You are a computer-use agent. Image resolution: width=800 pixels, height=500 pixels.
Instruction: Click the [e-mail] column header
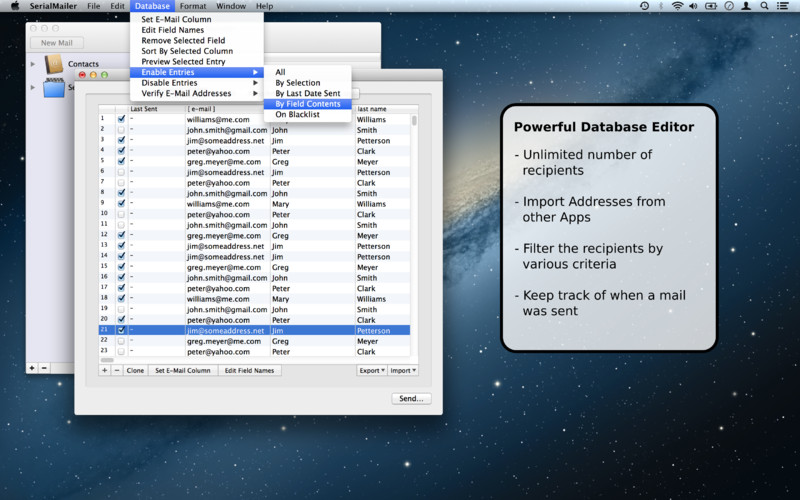[x=228, y=109]
